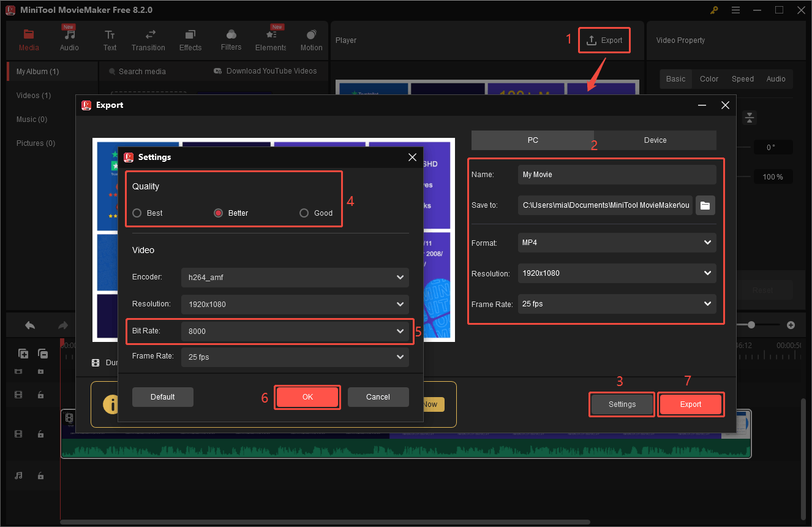
Task: Click the OK button in Settings
Action: tap(307, 397)
